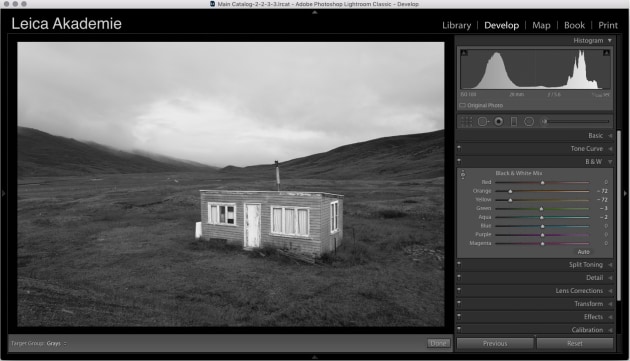This screenshot has height=361, width=630.
Task: Toggle Effects panel on/off switch
Action: pos(459,316)
